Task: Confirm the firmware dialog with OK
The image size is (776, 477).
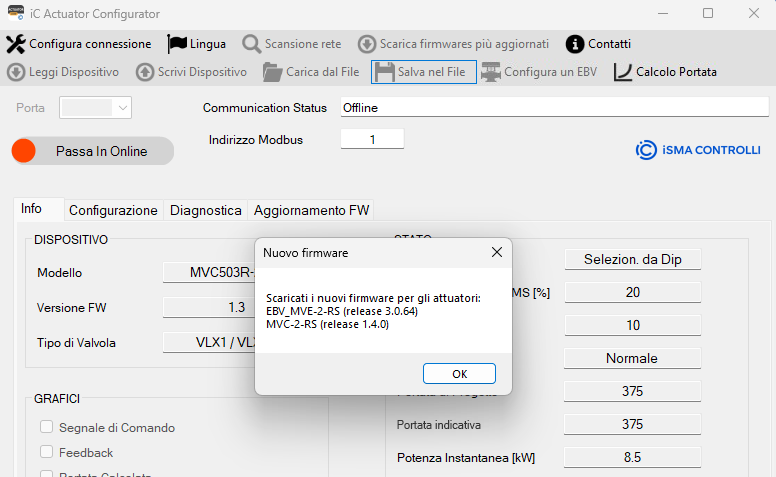Action: click(x=459, y=374)
